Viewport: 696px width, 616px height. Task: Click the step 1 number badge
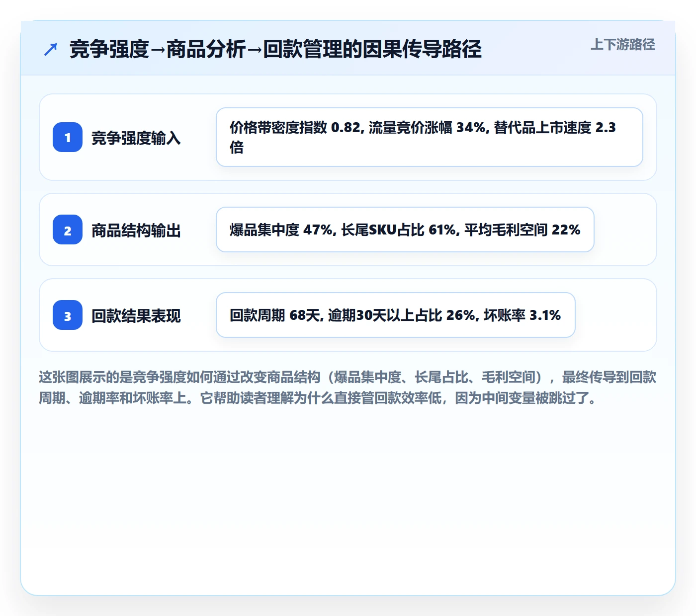coord(68,137)
